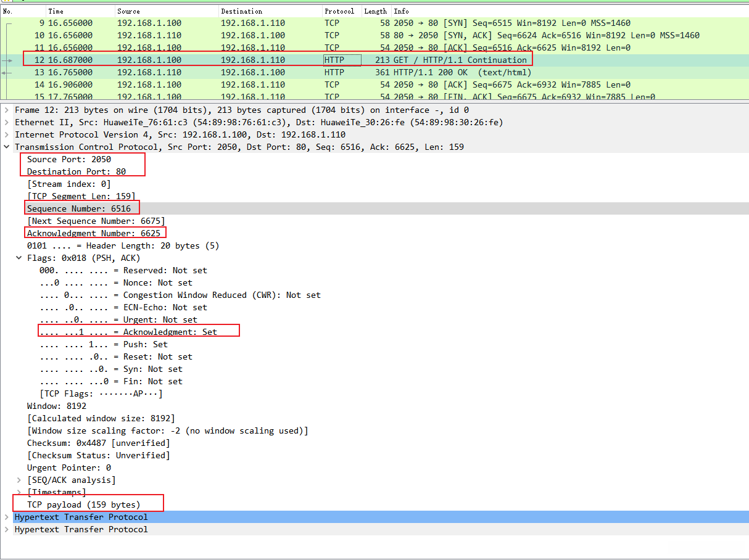Select the Urgent: Not set flag
Screen dimensions: 749x560
pos(118,319)
